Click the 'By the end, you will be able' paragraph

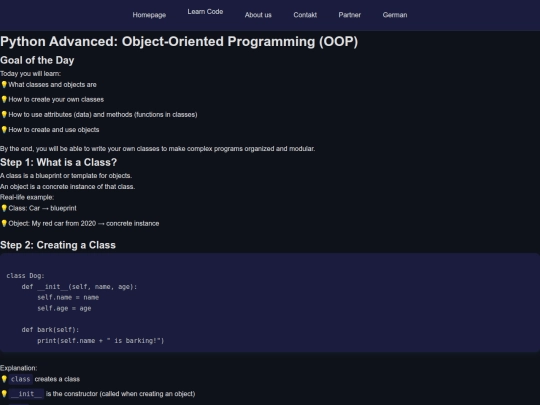click(x=157, y=149)
